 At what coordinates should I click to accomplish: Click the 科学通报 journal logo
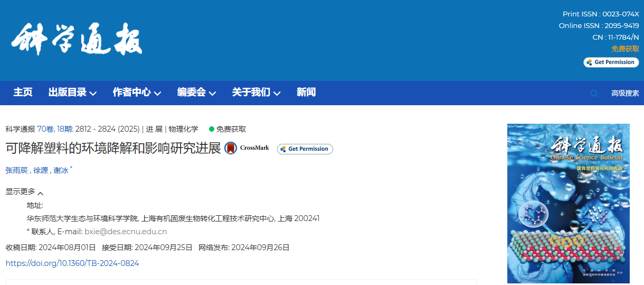[77, 40]
